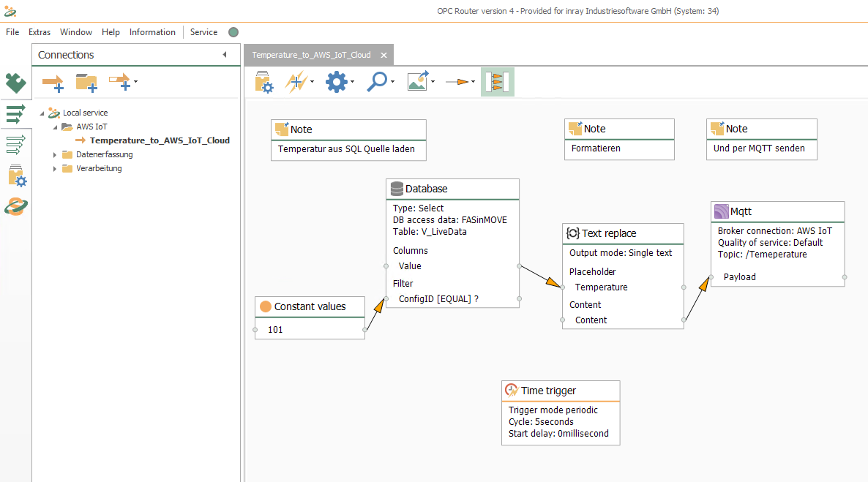Open the Extras menu
Image resolution: width=868 pixels, height=482 pixels.
(39, 32)
